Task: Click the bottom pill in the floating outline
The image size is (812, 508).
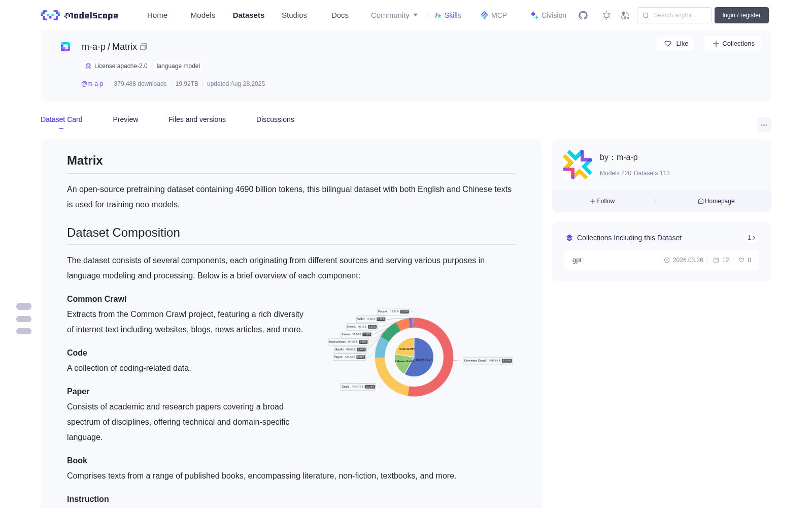Action: tap(24, 331)
